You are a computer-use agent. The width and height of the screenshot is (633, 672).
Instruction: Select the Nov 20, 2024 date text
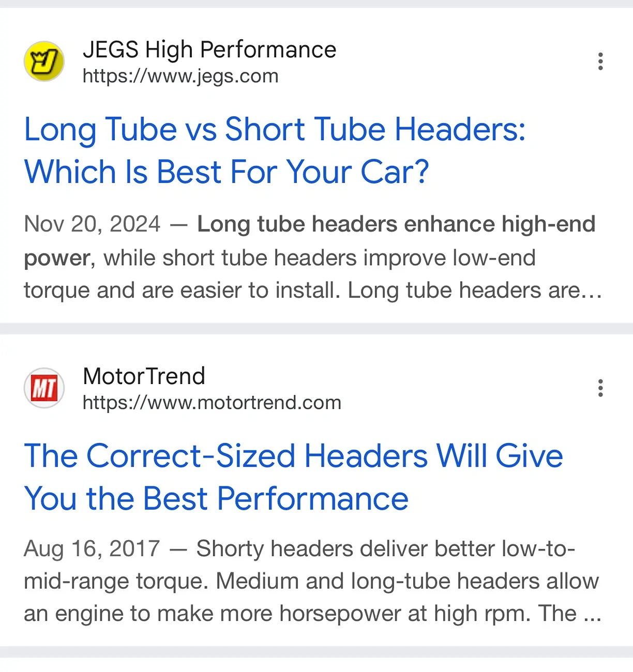click(92, 224)
